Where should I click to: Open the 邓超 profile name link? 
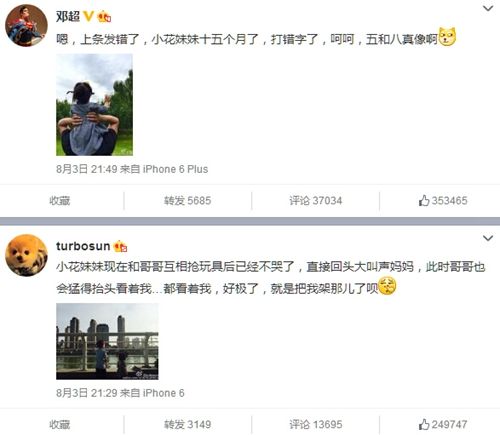coord(68,16)
